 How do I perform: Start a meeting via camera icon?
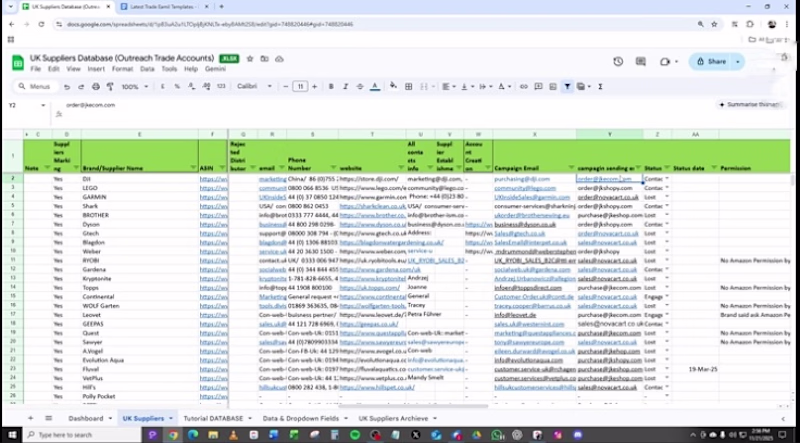tap(664, 61)
